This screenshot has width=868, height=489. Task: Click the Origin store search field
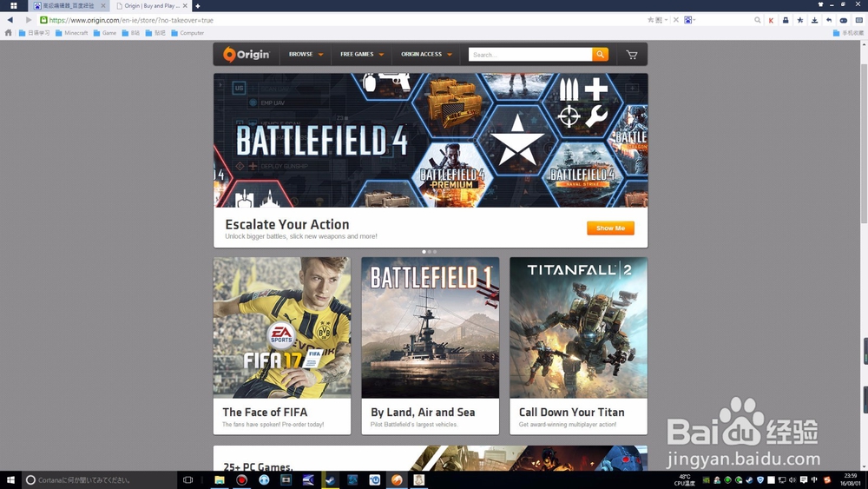pyautogui.click(x=530, y=54)
